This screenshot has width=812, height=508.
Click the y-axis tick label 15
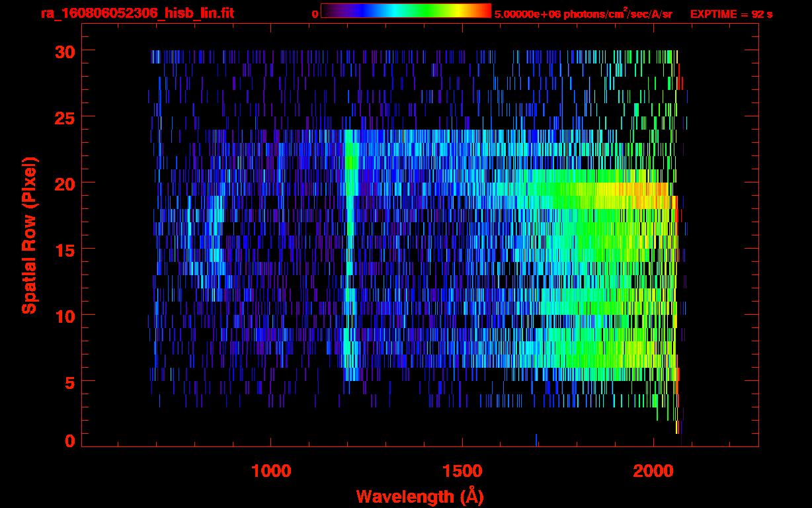pos(64,249)
